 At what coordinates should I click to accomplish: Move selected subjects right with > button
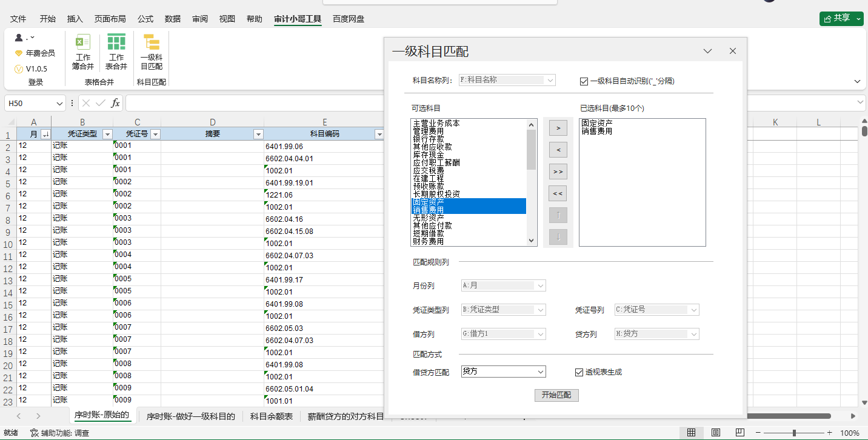click(x=558, y=128)
